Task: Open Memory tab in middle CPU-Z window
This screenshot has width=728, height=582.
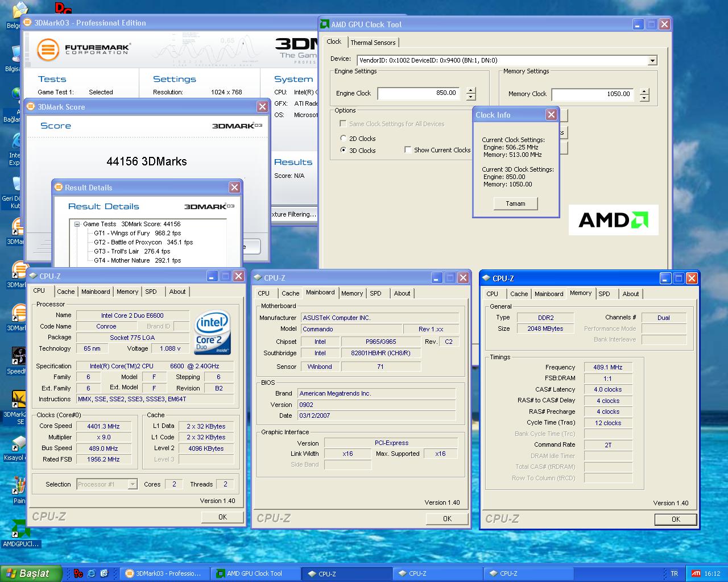Action: coord(352,293)
